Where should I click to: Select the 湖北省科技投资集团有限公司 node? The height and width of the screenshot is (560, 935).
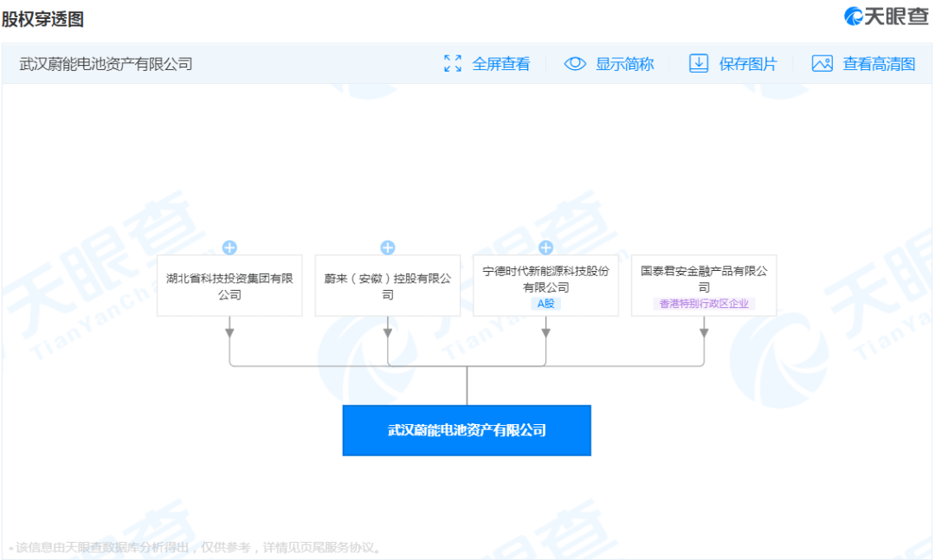pos(229,286)
